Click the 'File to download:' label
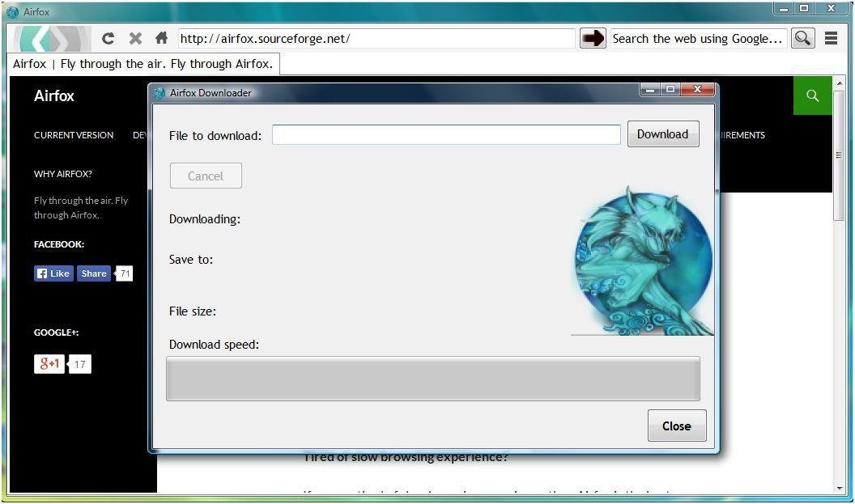 [215, 136]
